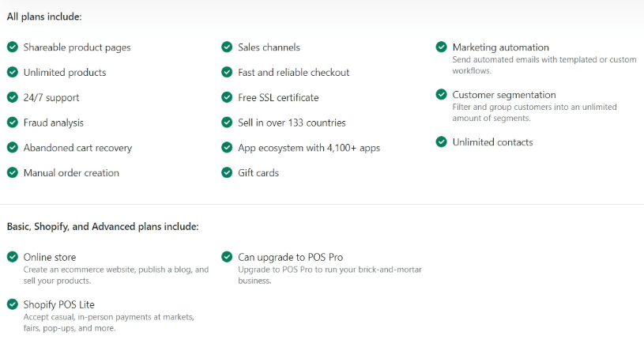
Task: Click the checkmark beside Unlimited products
Action: [13, 72]
